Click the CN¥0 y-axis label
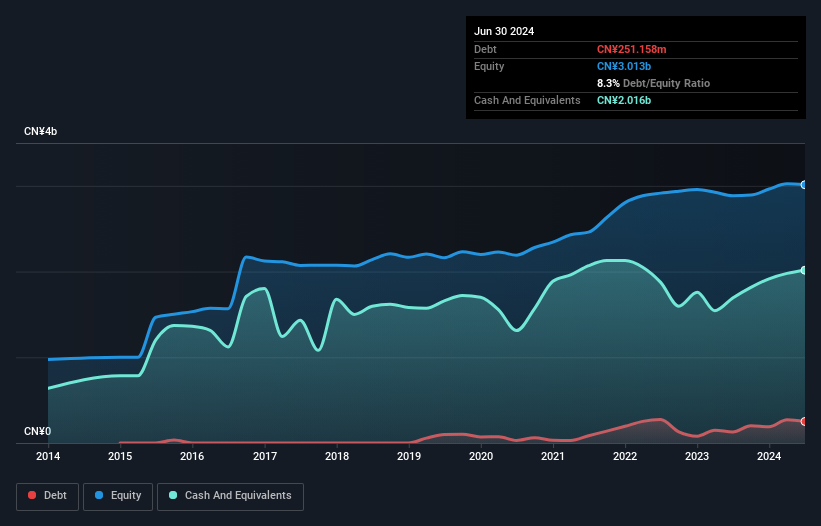The image size is (821, 526). [x=37, y=432]
